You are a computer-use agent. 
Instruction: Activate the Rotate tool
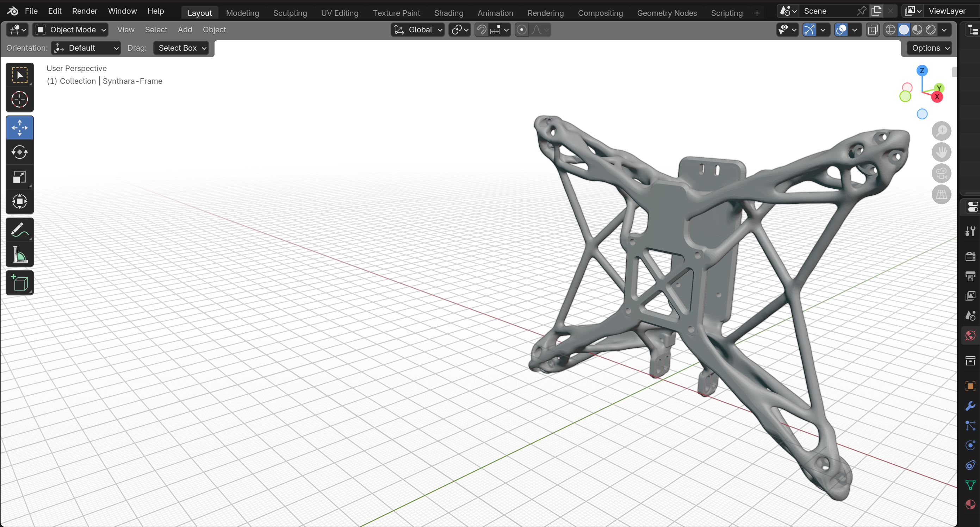[19, 152]
